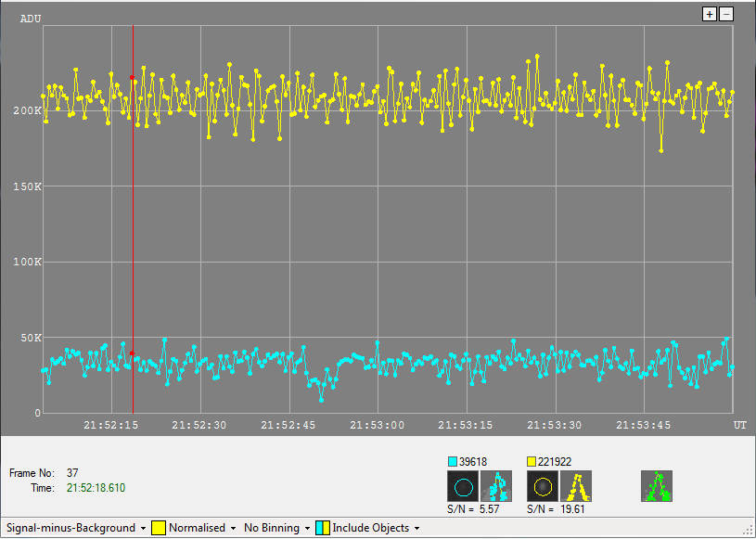This screenshot has width=756, height=539.
Task: Open yellow object aperture preview thumbnail
Action: (543, 486)
